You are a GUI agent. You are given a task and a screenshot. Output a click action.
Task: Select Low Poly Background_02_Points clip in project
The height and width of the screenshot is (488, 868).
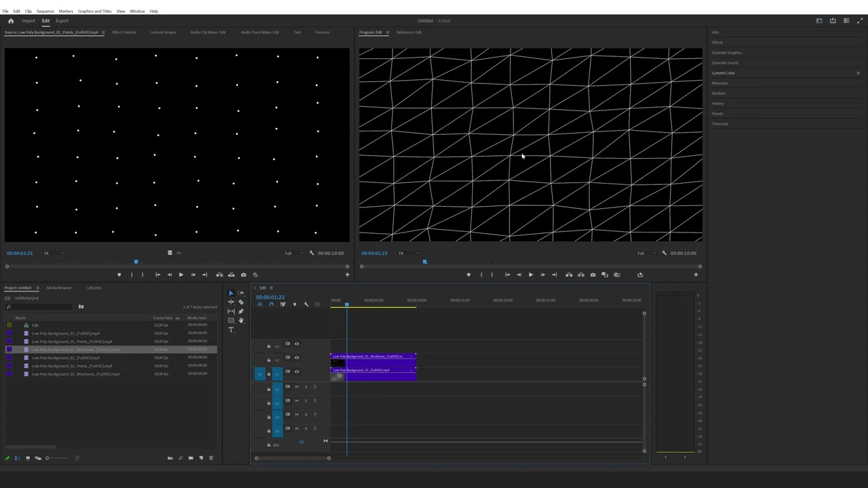pos(71,366)
